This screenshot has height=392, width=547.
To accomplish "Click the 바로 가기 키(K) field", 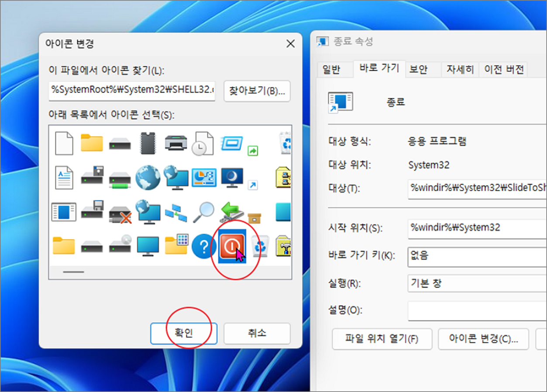I will point(477,256).
